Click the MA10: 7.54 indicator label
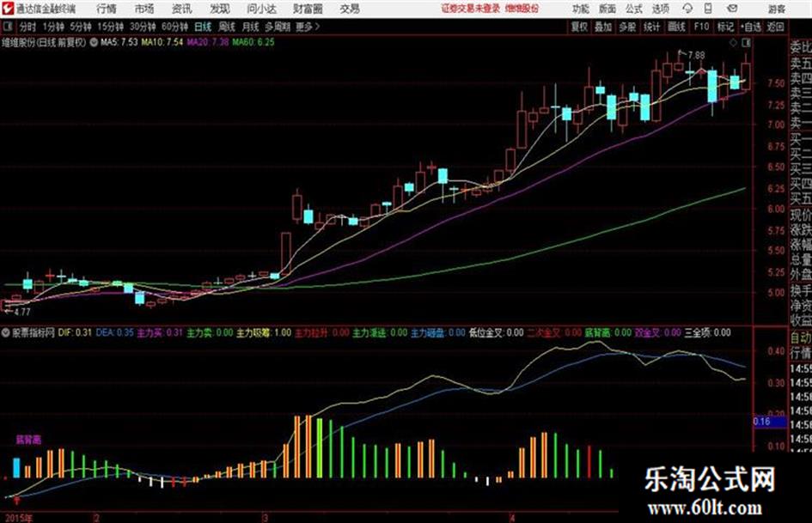This screenshot has width=812, height=523. (162, 42)
